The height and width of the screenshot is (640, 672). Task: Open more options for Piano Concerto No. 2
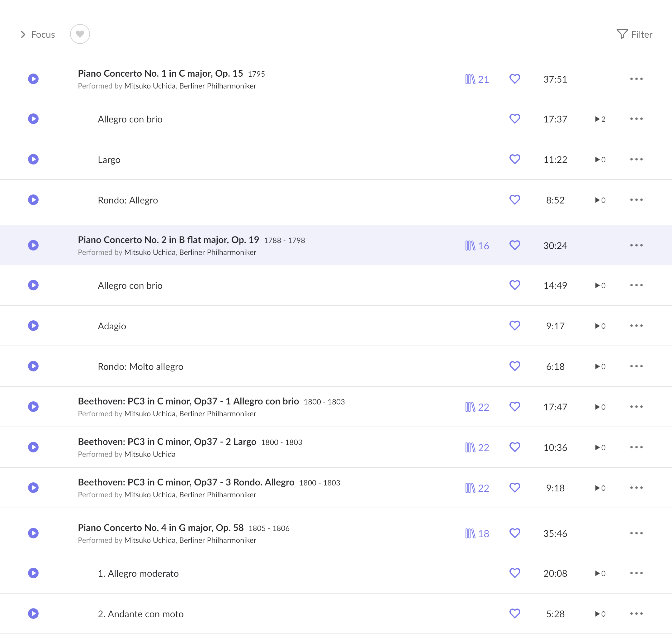pos(636,245)
